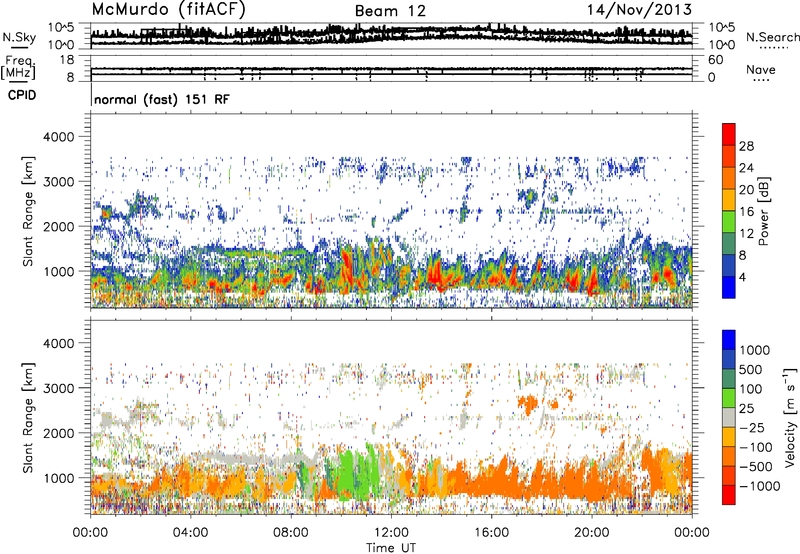Click the 'Beam 12' header label

coord(390,11)
